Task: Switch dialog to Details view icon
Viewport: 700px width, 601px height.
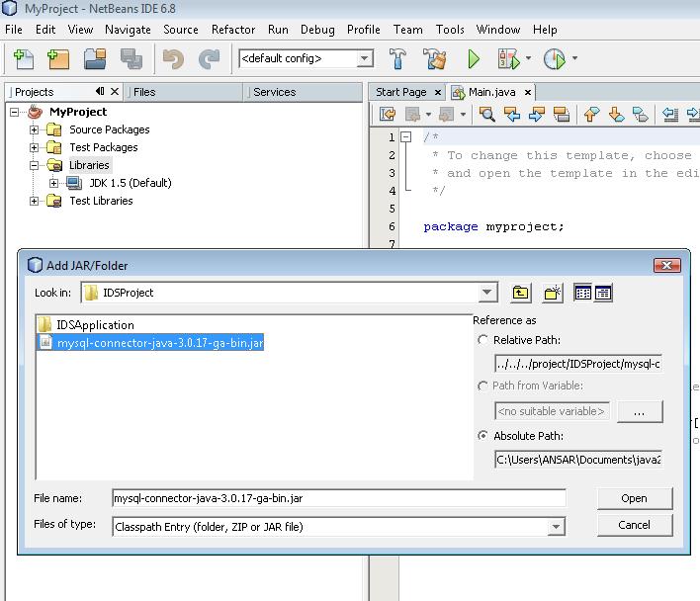Action: coord(603,293)
